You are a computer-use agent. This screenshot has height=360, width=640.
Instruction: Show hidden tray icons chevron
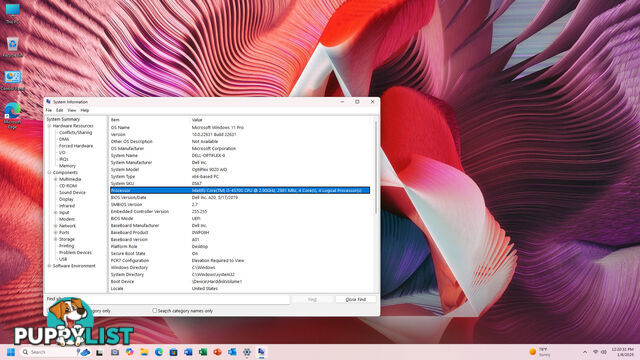(584, 352)
